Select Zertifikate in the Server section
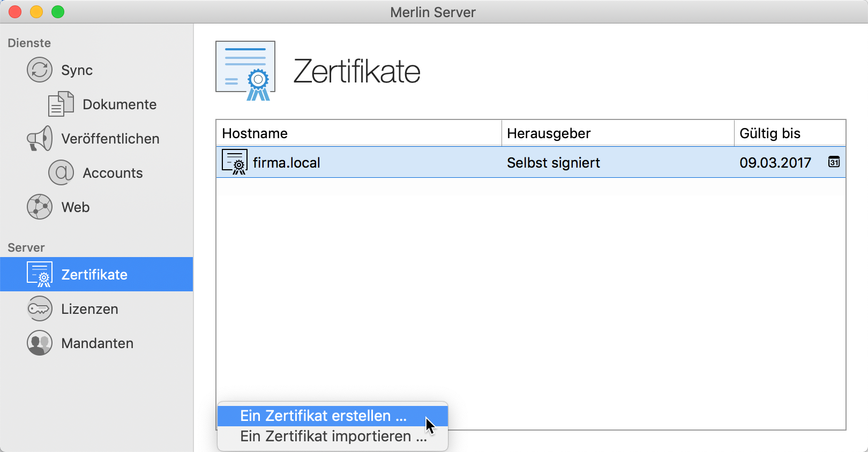The width and height of the screenshot is (868, 452). [x=96, y=274]
